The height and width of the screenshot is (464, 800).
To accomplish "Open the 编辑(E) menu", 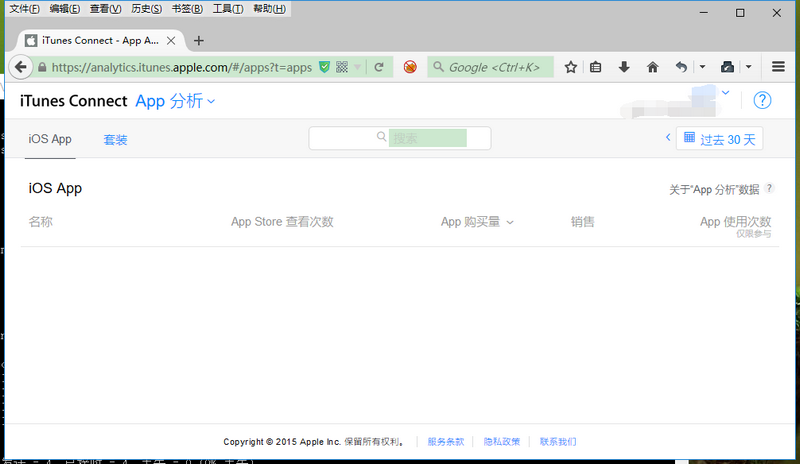I will 65,9.
